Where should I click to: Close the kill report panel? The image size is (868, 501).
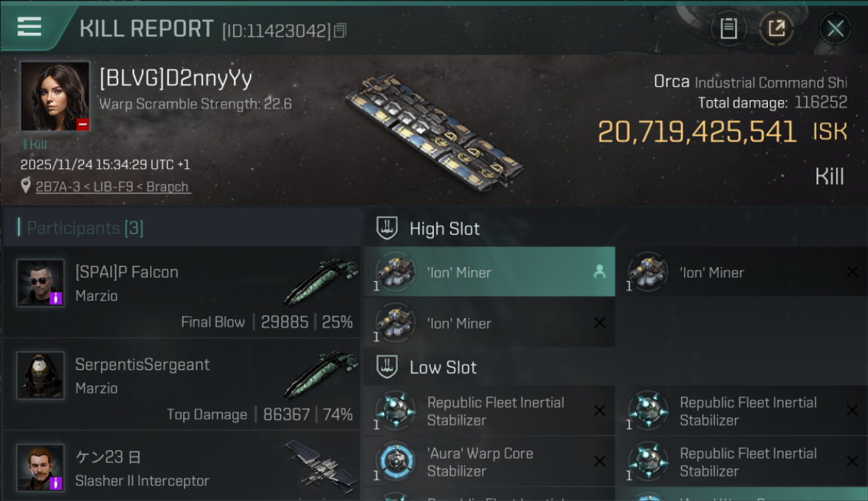[x=835, y=29]
